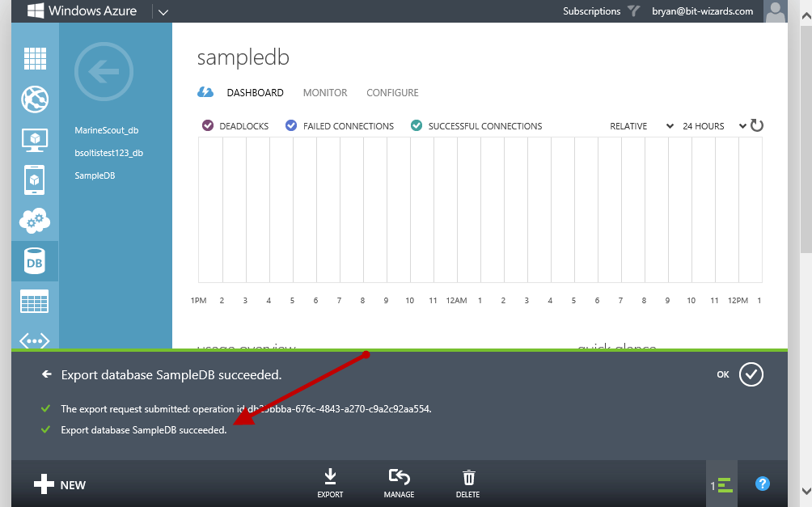812x507 pixels.
Task: Click the Windows Azure logo
Action: pyautogui.click(x=82, y=11)
